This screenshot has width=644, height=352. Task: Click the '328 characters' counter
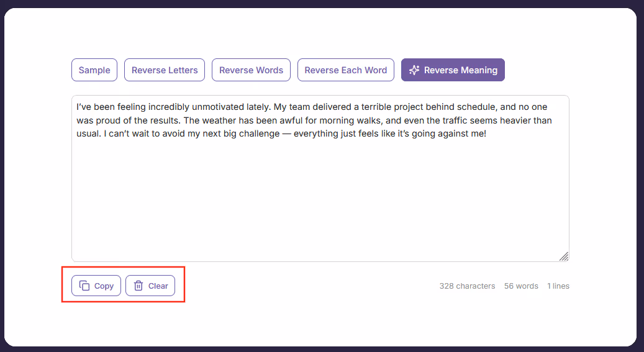click(467, 286)
